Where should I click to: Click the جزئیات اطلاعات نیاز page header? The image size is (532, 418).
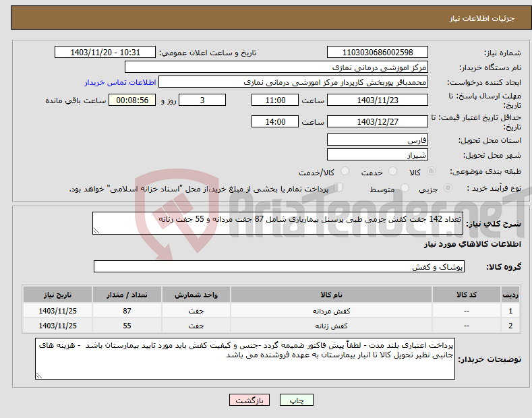[x=482, y=18]
